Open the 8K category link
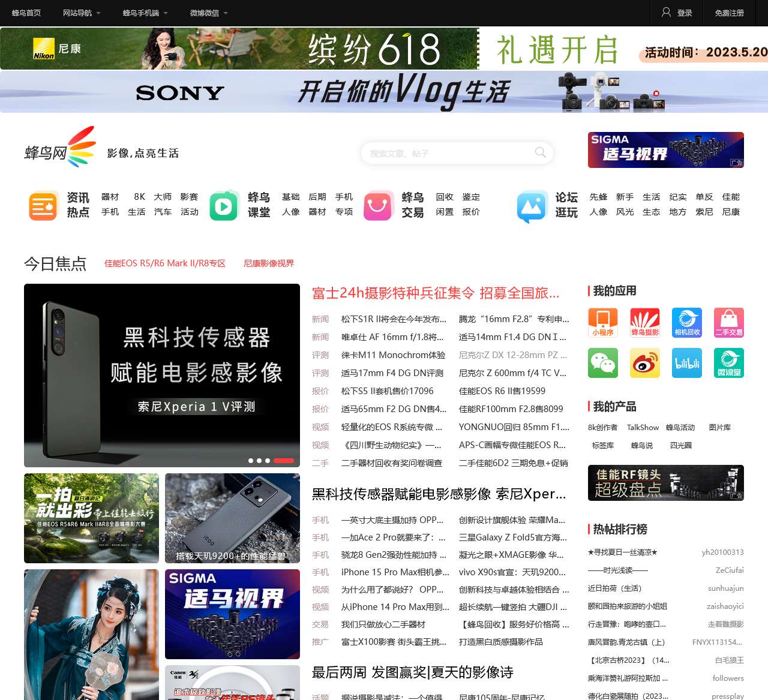Screen dimensions: 768x700 (x=139, y=197)
